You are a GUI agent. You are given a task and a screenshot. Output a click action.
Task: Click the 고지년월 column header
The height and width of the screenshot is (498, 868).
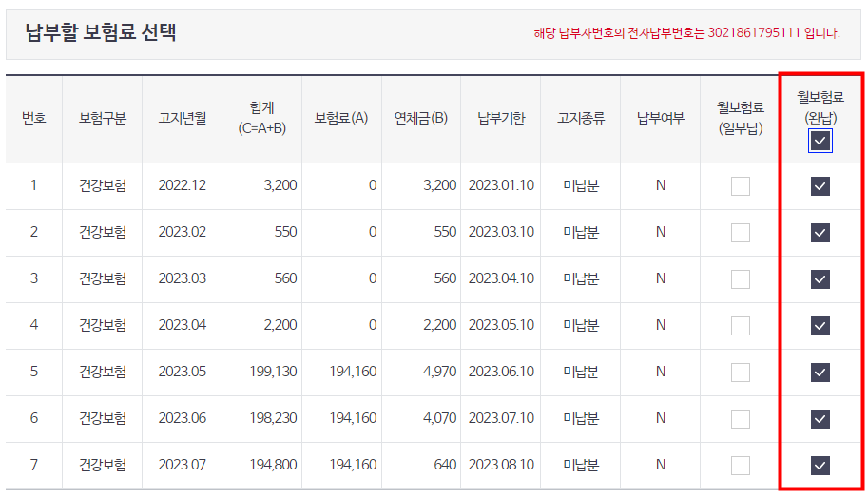click(x=183, y=118)
